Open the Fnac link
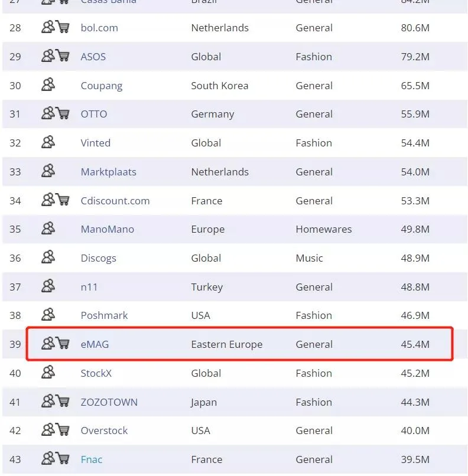The height and width of the screenshot is (476, 468). 92,459
